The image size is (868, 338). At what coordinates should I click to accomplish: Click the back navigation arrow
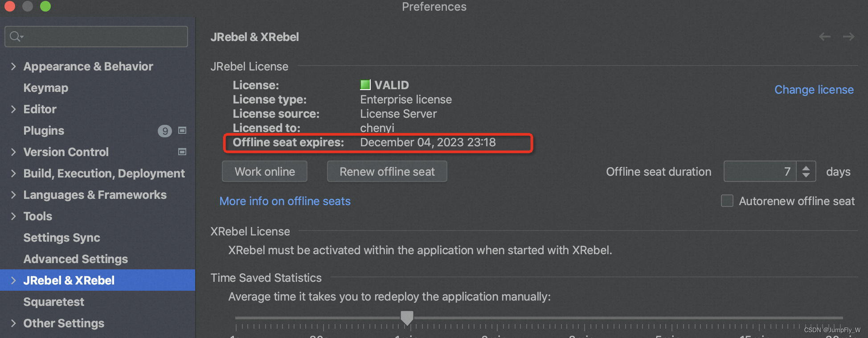[825, 37]
